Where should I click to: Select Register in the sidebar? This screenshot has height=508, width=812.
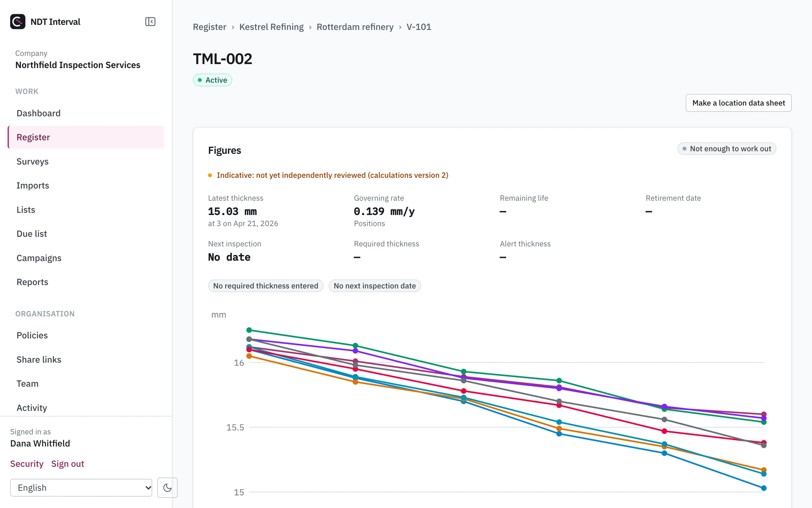(86, 137)
